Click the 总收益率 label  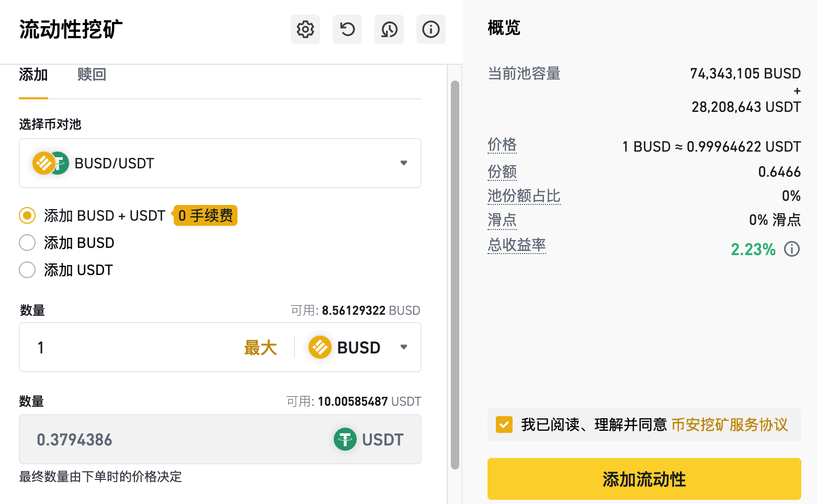[x=517, y=245]
